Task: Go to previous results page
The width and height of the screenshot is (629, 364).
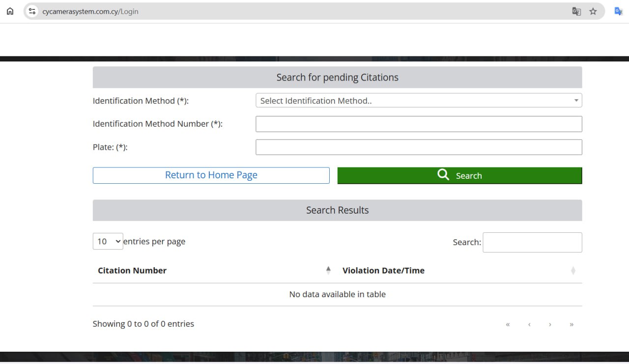Action: [x=529, y=324]
